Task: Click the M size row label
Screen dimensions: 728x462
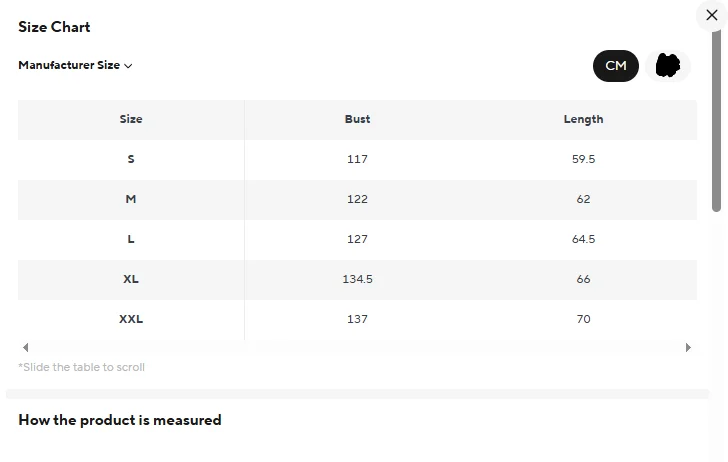Action: click(131, 199)
